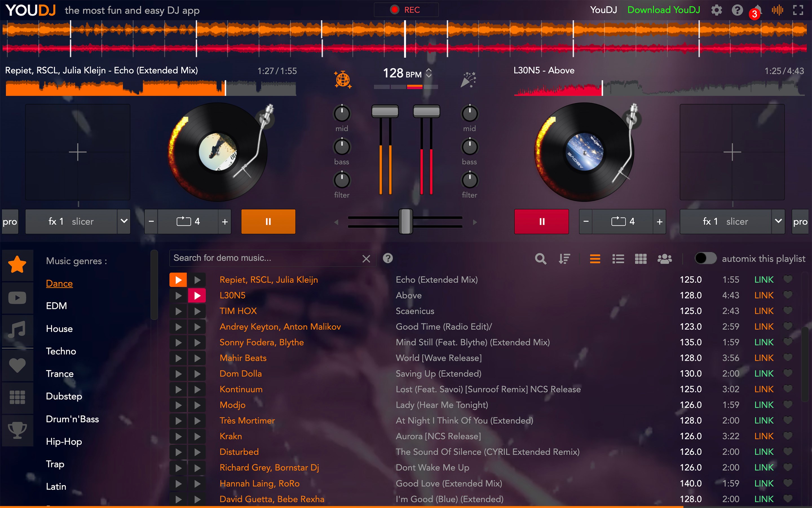Screen dimensions: 812x508
Task: Click the sort playlist icon
Action: pos(564,259)
